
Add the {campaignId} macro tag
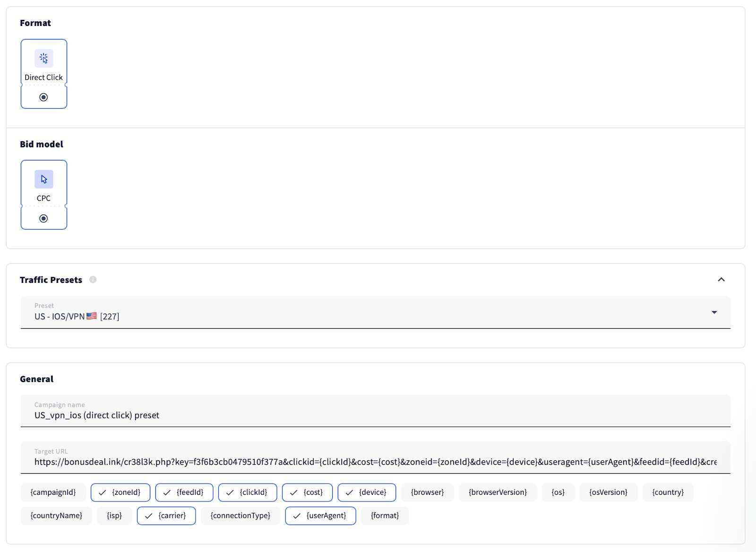click(x=53, y=492)
